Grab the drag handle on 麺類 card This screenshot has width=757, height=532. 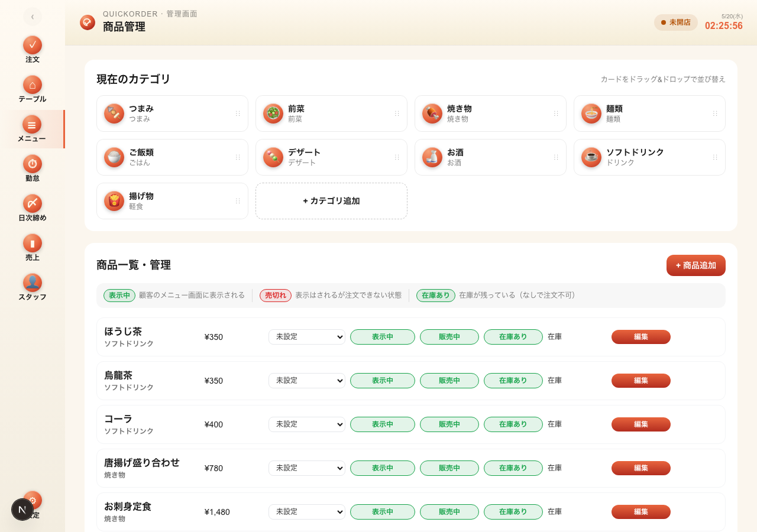715,113
